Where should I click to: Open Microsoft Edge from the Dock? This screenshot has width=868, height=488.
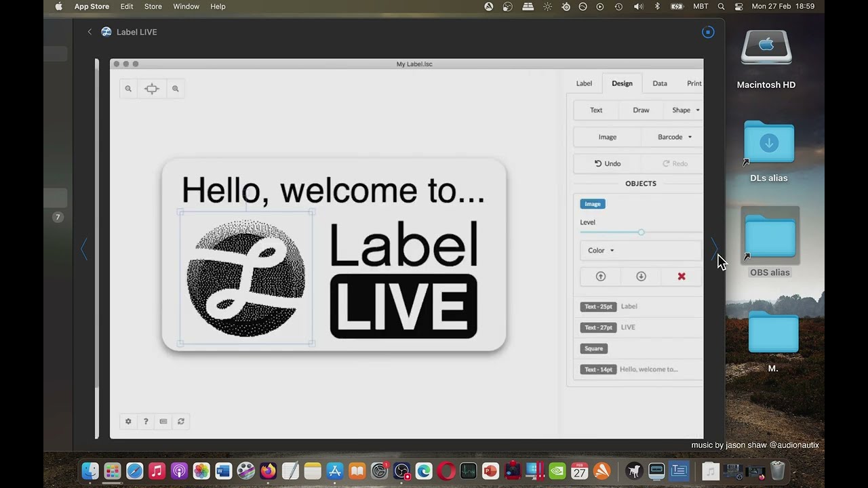pos(424,470)
